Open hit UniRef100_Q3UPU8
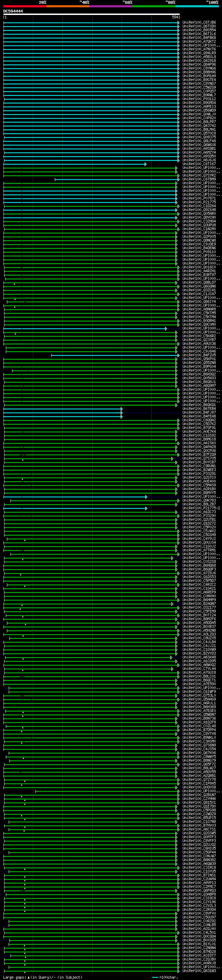The width and height of the screenshot is (222, 980). point(199,225)
